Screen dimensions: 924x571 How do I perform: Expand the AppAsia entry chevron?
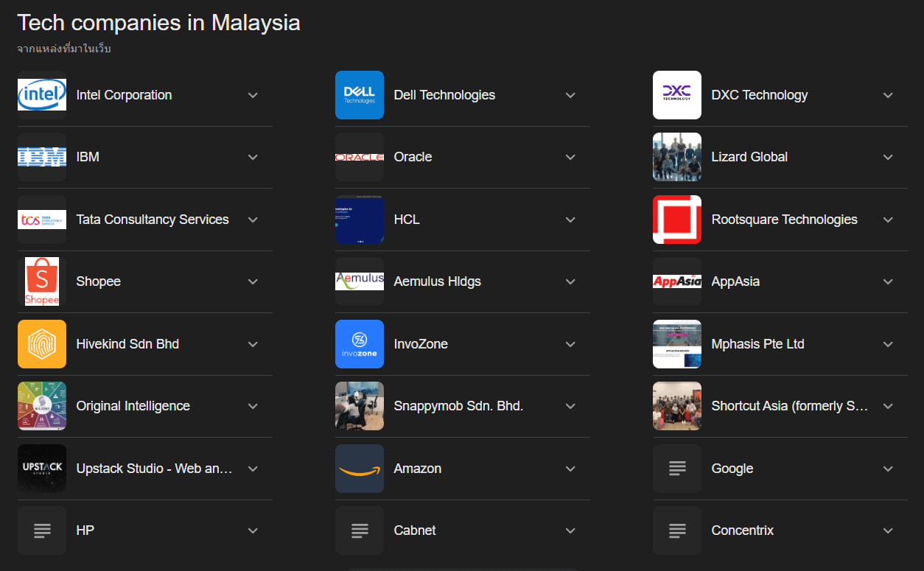tap(888, 281)
